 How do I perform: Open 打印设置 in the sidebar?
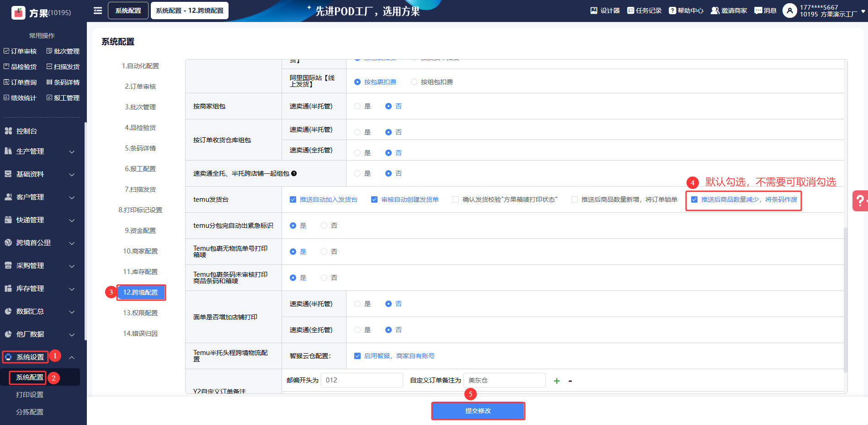point(30,395)
